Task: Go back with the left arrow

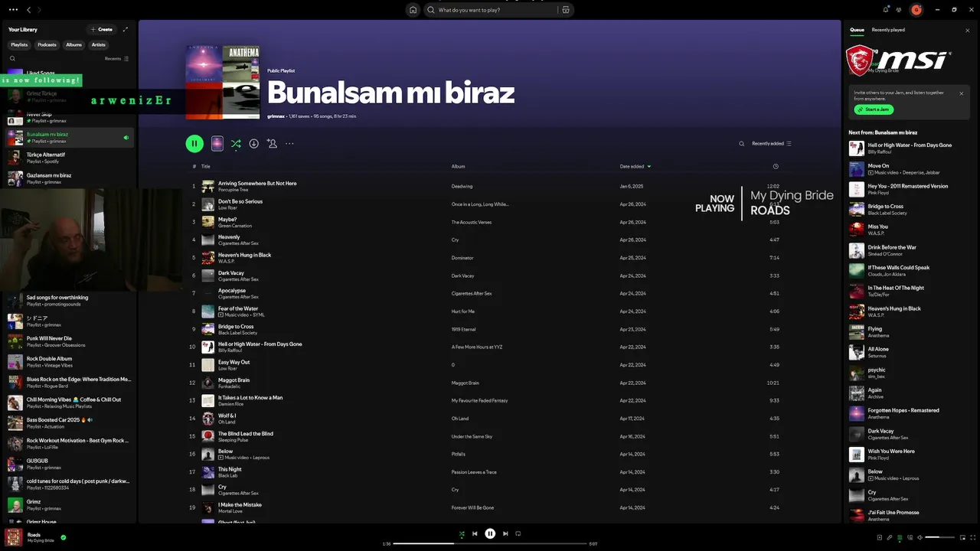Action: pyautogui.click(x=29, y=10)
